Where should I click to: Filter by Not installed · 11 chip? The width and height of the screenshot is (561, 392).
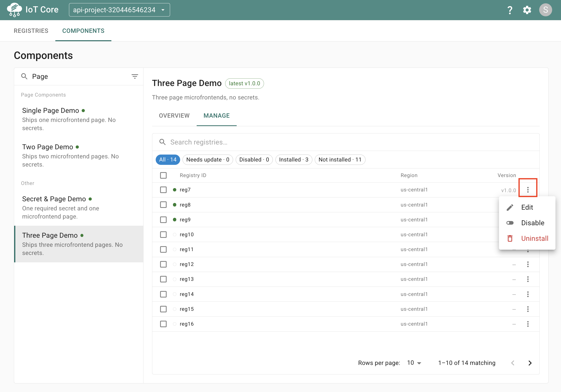pyautogui.click(x=340, y=160)
